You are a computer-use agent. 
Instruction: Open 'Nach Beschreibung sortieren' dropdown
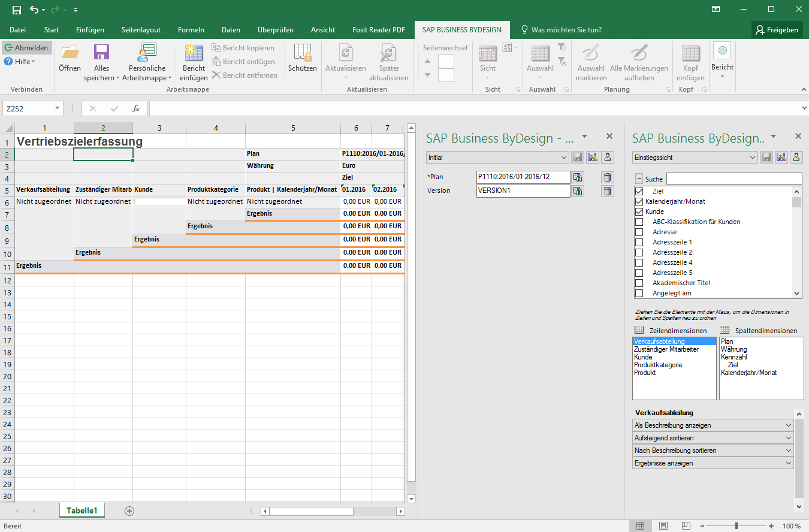click(713, 451)
